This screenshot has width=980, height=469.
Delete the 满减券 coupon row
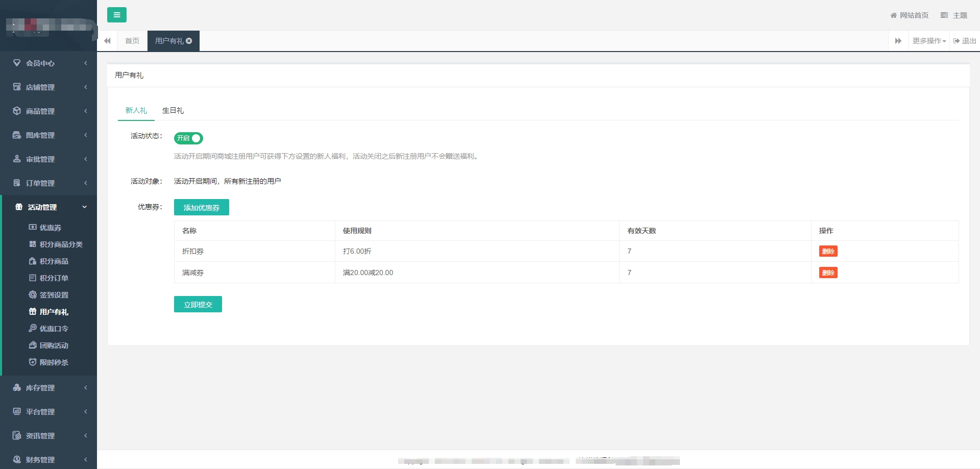[x=828, y=273]
